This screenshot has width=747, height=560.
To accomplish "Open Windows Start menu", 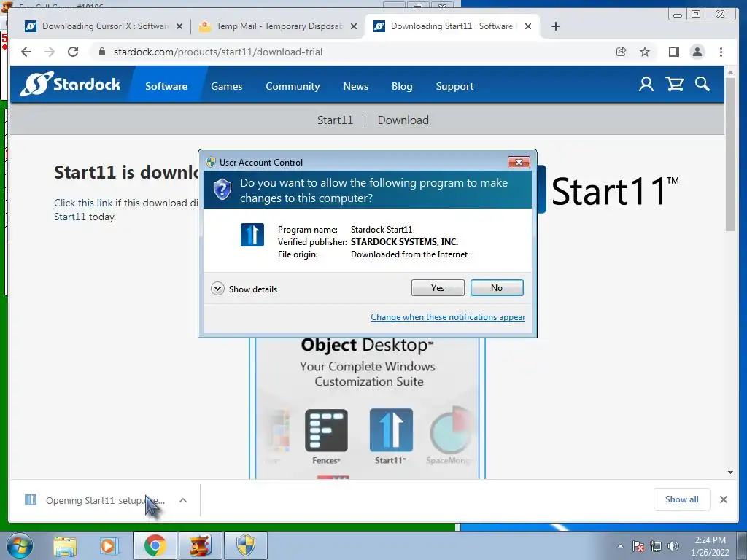I will pyautogui.click(x=18, y=545).
